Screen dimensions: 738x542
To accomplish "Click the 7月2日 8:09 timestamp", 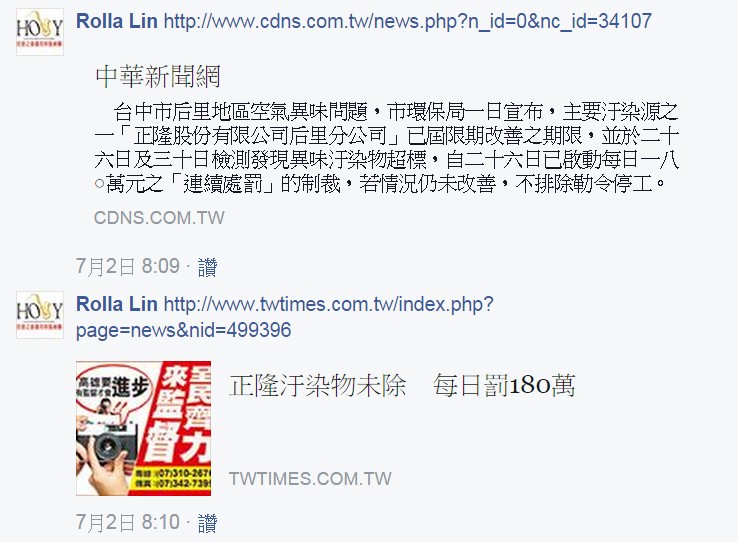I will coord(128,267).
